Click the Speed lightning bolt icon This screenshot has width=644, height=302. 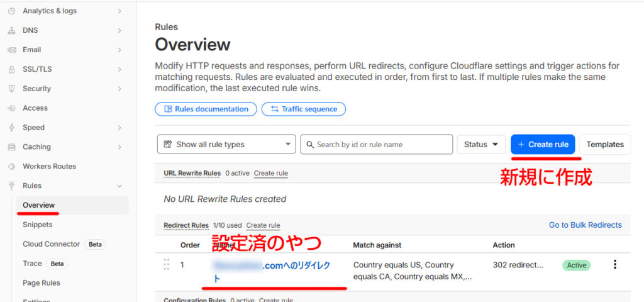point(11,128)
